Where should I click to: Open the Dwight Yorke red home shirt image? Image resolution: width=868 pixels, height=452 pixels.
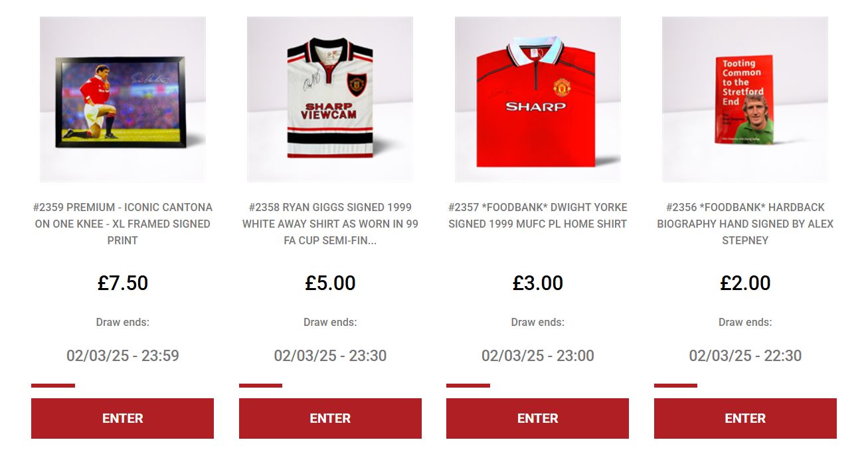[x=538, y=100]
